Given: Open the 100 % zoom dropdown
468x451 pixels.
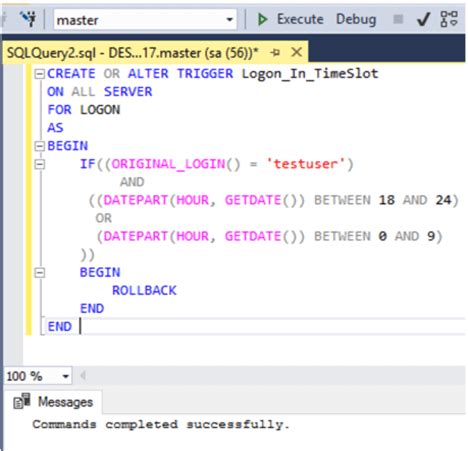Looking at the screenshot, I should 66,376.
